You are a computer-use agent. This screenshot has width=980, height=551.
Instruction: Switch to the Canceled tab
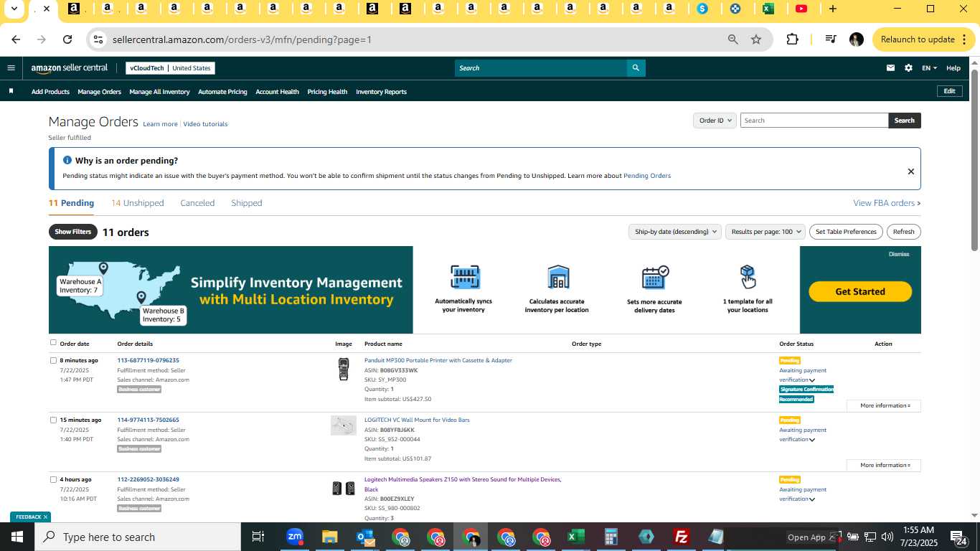(x=197, y=203)
